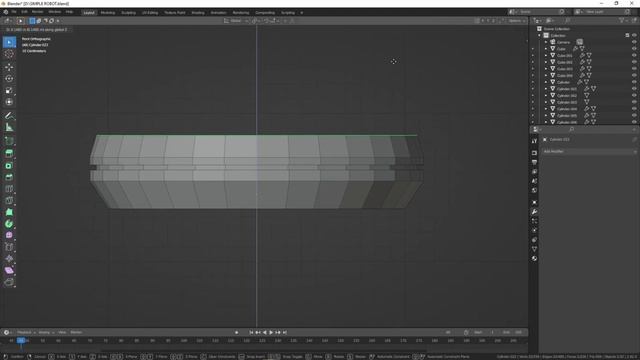Open the Output properties tab
Viewport: 640px width, 360px height.
point(534,162)
